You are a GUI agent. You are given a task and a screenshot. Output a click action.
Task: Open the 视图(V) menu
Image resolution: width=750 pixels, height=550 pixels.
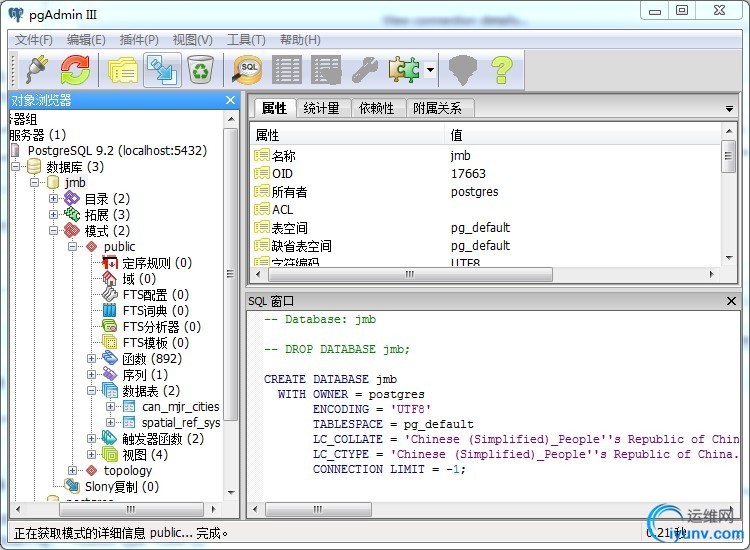192,40
